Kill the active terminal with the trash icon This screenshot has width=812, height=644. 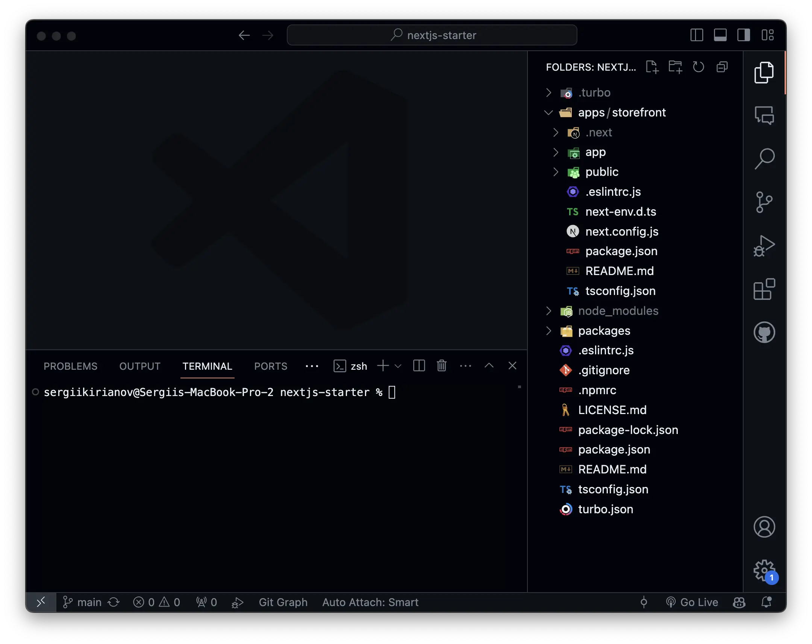tap(441, 366)
